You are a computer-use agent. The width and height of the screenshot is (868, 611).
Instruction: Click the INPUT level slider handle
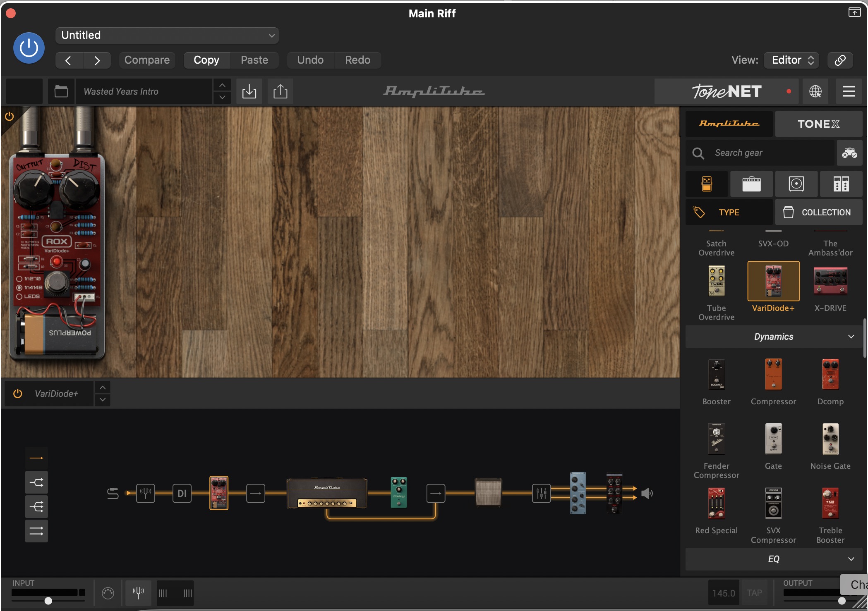pos(48,601)
